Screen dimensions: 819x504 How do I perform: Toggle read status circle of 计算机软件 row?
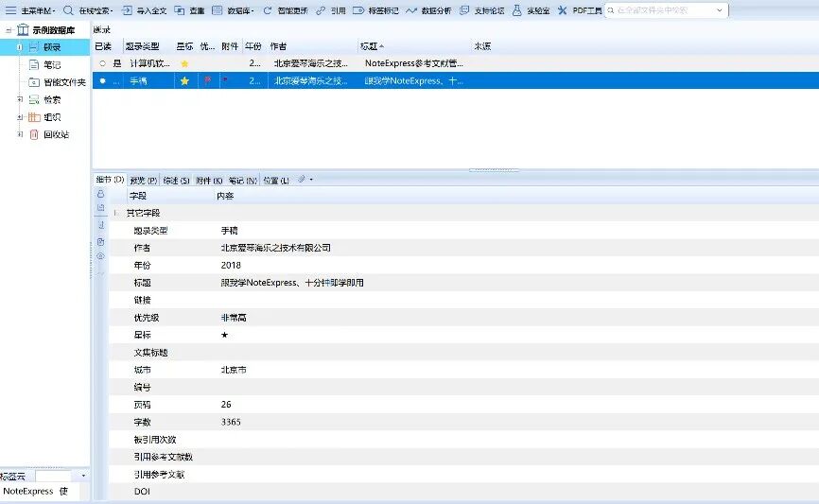[102, 63]
